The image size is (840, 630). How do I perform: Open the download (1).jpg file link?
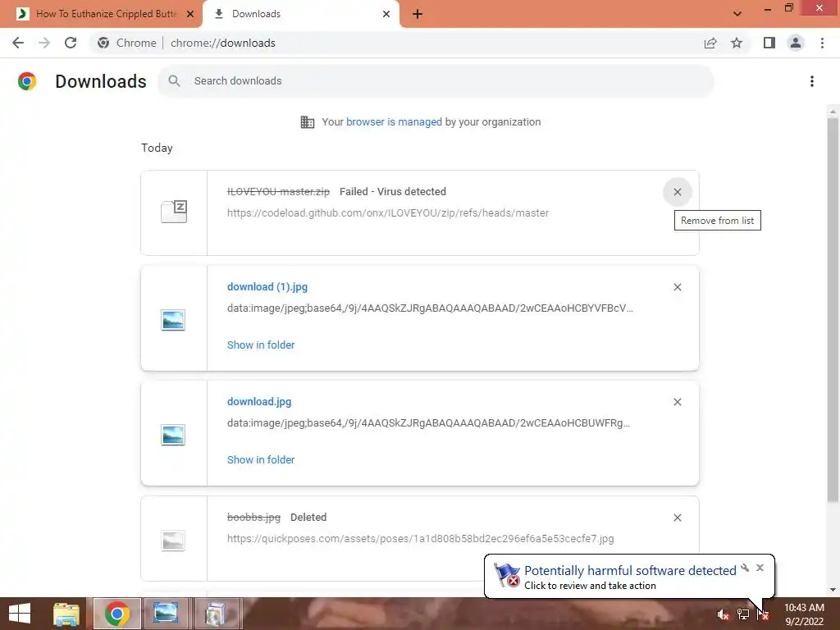[x=267, y=286]
